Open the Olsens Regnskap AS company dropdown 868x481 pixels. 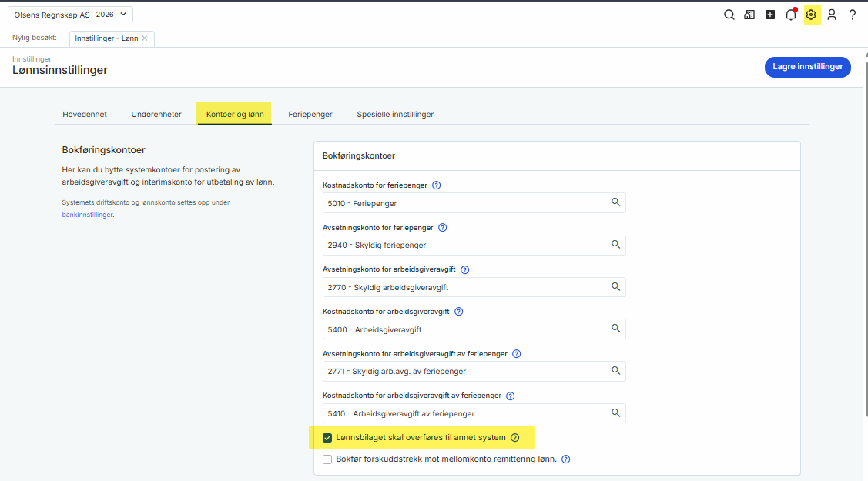pyautogui.click(x=70, y=15)
